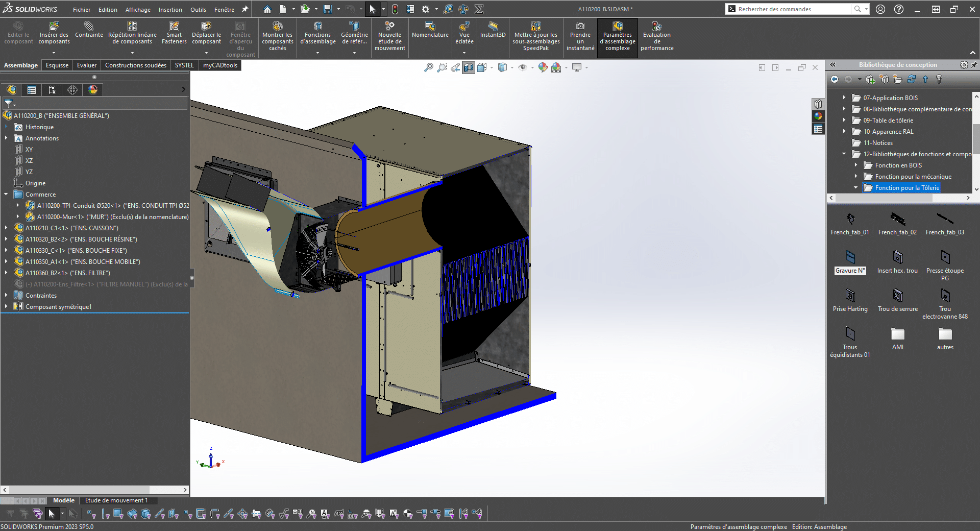Expand 07-Application BOIS library folder

tap(844, 98)
